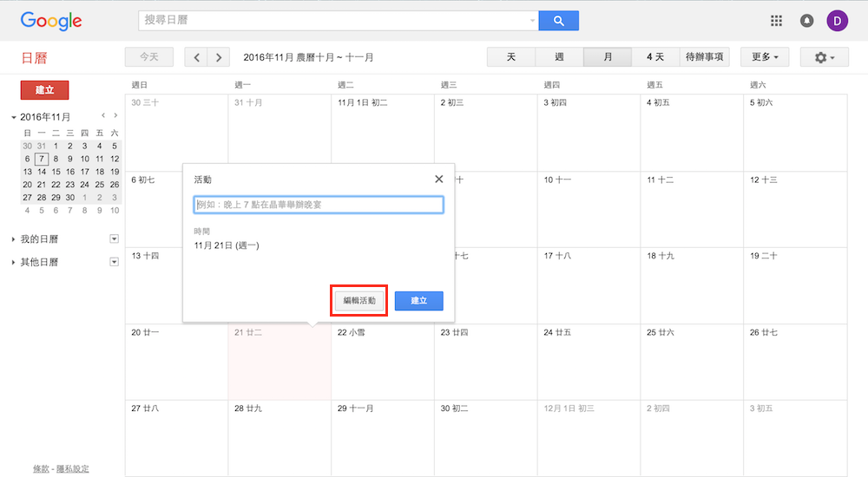The image size is (868, 477).
Task: Click the 編輯活動 button
Action: tap(359, 300)
